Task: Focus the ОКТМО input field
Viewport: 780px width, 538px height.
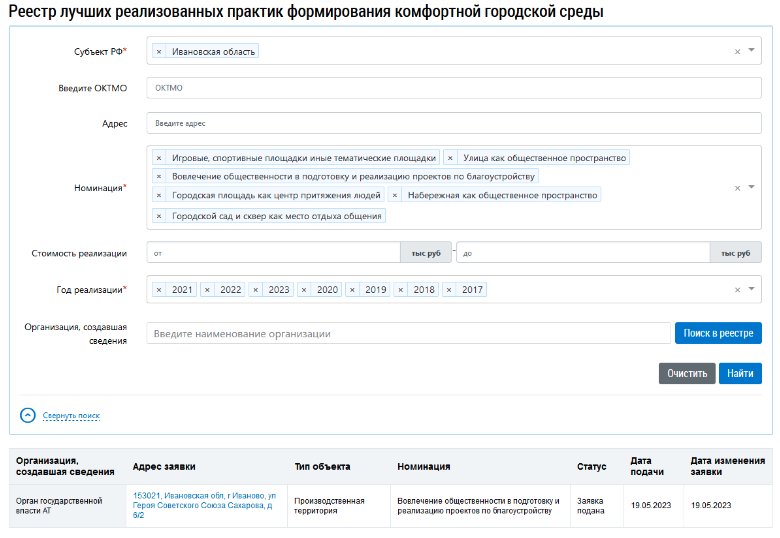Action: pyautogui.click(x=453, y=88)
